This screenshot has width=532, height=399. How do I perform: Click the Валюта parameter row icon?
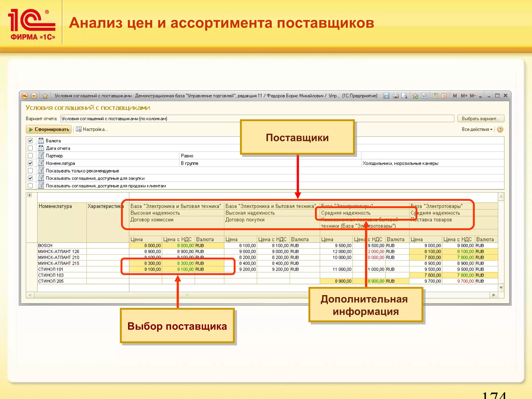pyautogui.click(x=41, y=141)
